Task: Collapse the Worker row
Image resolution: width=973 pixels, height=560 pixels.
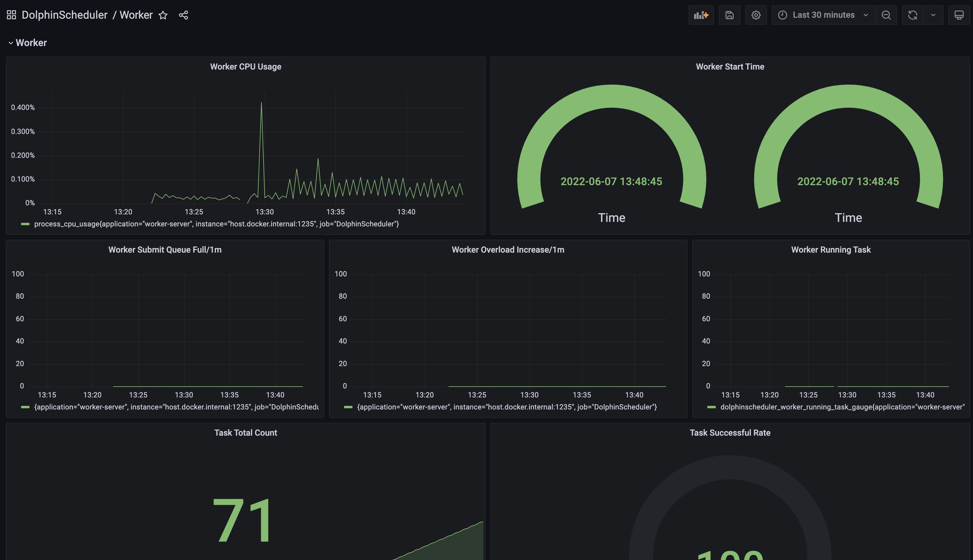Action: (x=11, y=43)
